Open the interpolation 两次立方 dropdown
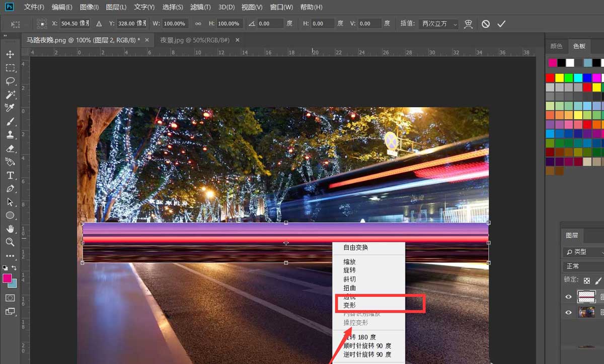This screenshot has height=364, width=604. pos(438,24)
